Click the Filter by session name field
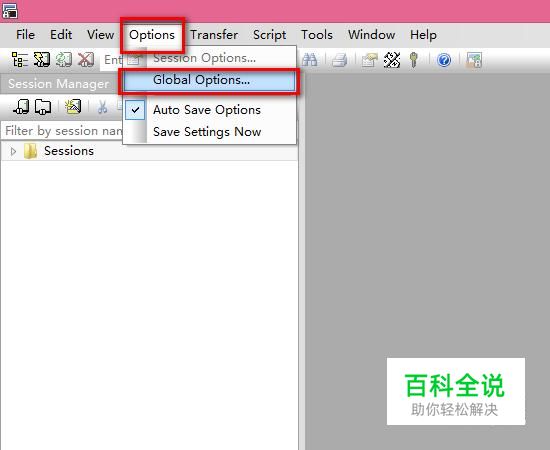Screen dimensions: 550x450 click(62, 131)
